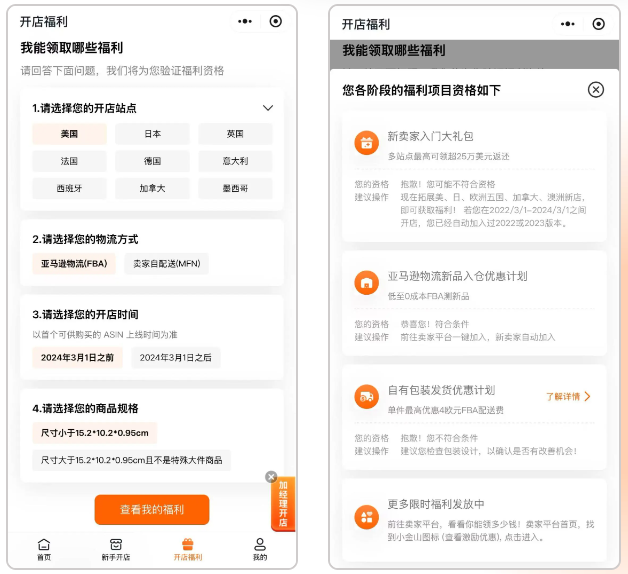
Task: Select 墨西哥 site option
Action: tap(235, 188)
